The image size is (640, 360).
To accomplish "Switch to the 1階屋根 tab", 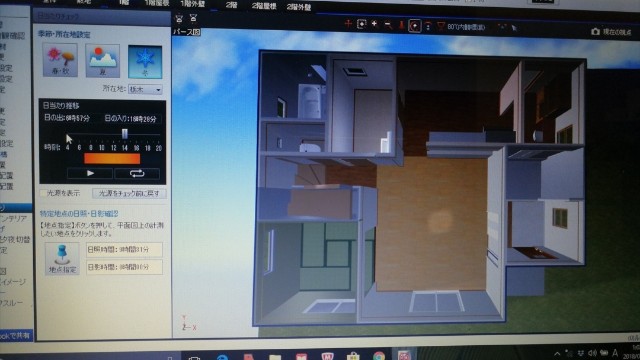I will (157, 3).
